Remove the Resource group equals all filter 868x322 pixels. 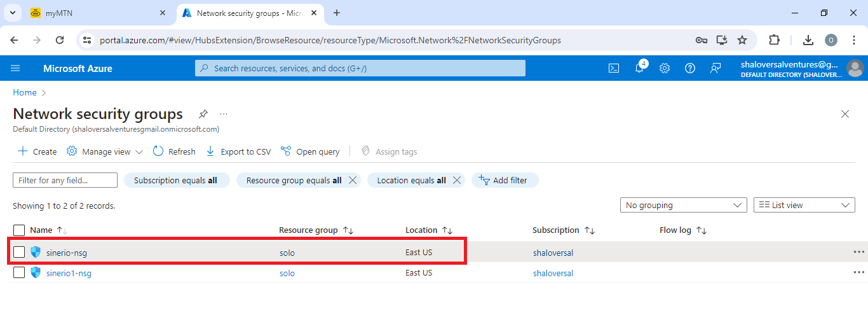click(x=353, y=180)
